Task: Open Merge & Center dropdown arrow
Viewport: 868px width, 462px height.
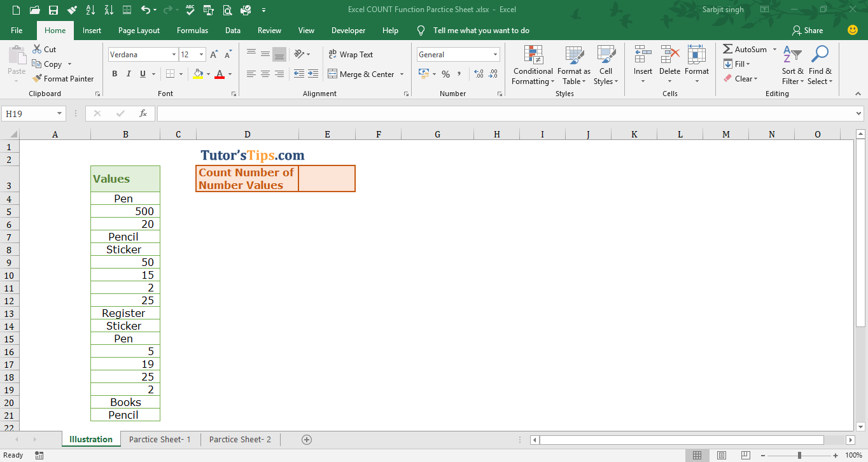Action: click(x=402, y=74)
